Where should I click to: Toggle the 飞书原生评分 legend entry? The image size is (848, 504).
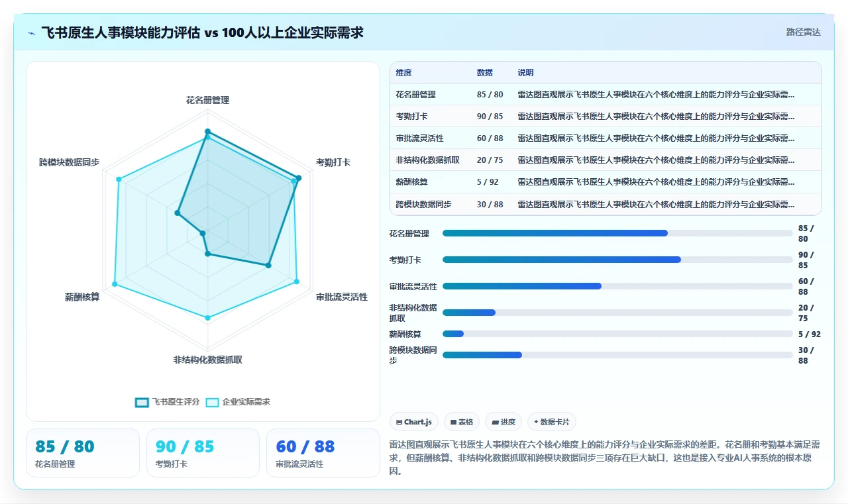pyautogui.click(x=167, y=402)
